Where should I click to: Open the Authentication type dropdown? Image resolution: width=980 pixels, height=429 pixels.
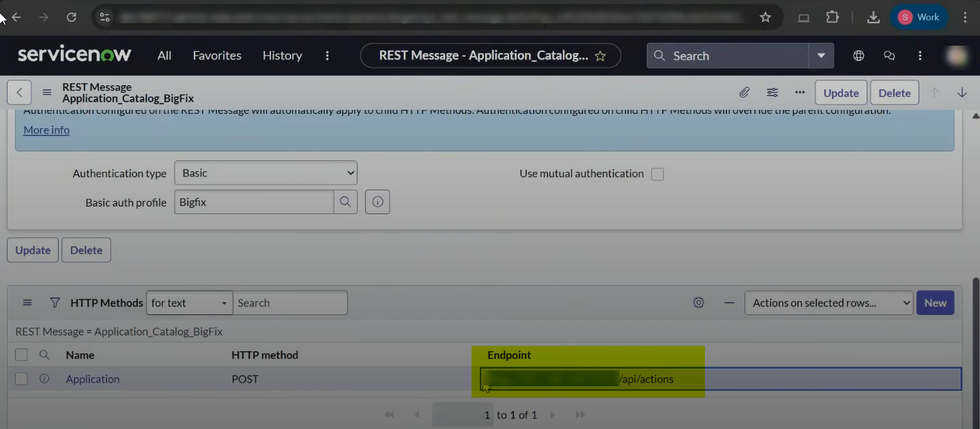pyautogui.click(x=266, y=173)
